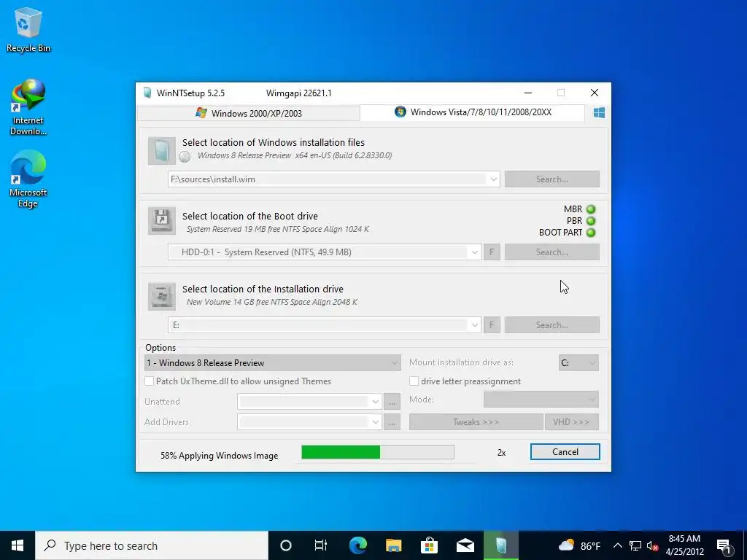Browse for drivers with the ... button
The height and width of the screenshot is (560, 747).
coord(392,422)
